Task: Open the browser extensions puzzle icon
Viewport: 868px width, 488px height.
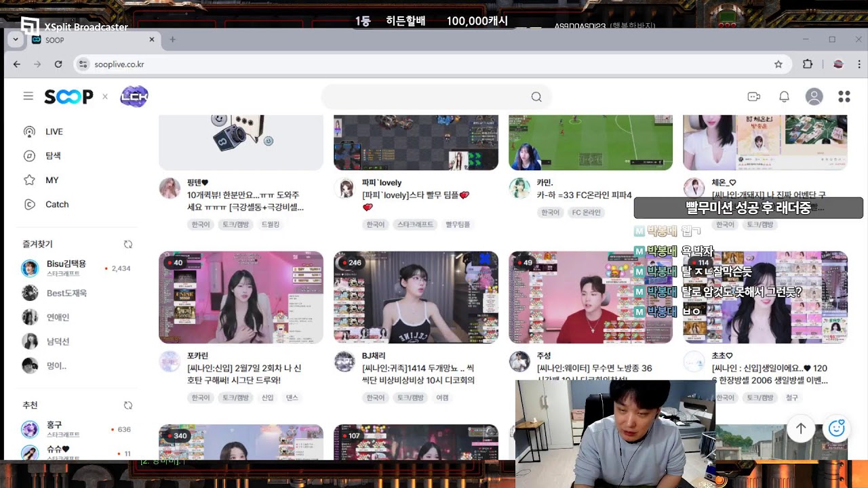Action: coord(807,64)
